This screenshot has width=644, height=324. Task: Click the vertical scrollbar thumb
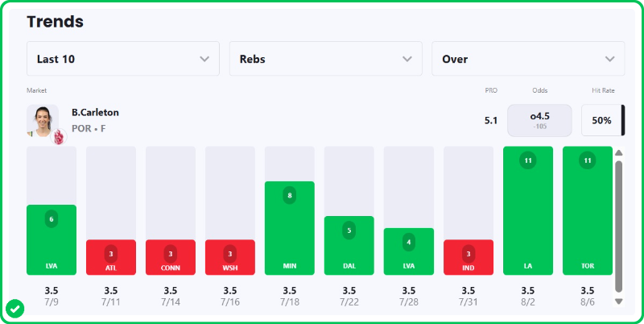tap(619, 227)
